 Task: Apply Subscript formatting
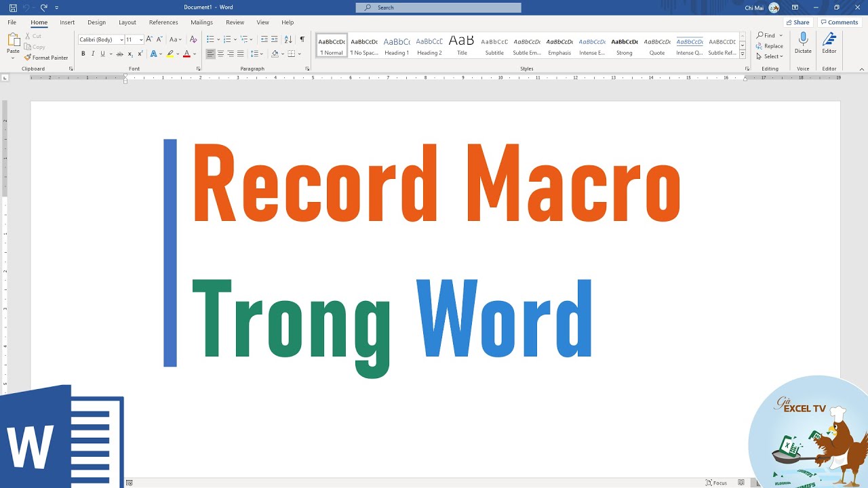click(x=130, y=54)
